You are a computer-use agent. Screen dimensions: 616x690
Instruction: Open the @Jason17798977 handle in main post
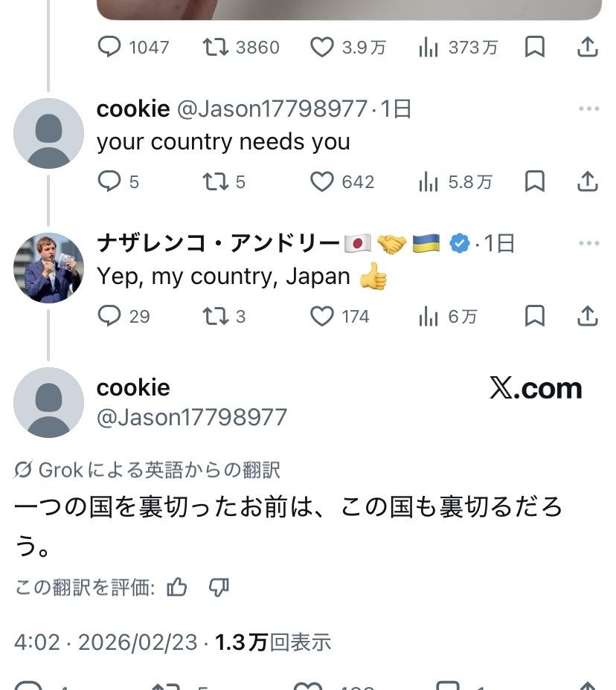tap(191, 417)
